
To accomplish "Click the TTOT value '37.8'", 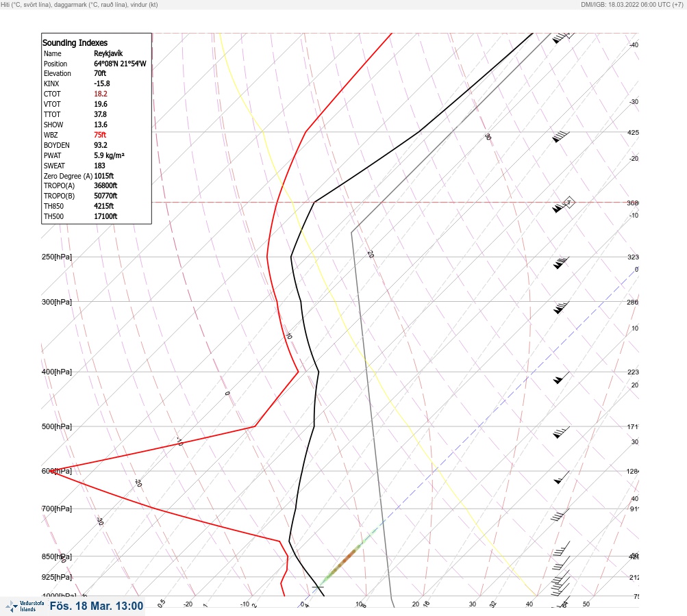I will (x=100, y=114).
